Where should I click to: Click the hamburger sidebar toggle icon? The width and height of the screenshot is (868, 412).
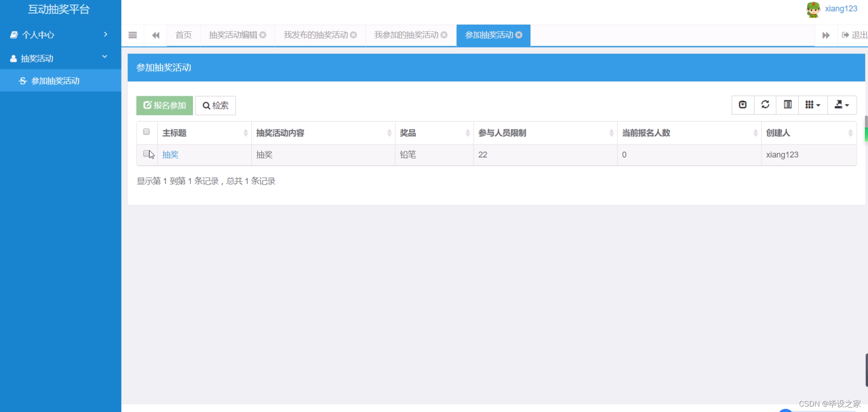132,35
